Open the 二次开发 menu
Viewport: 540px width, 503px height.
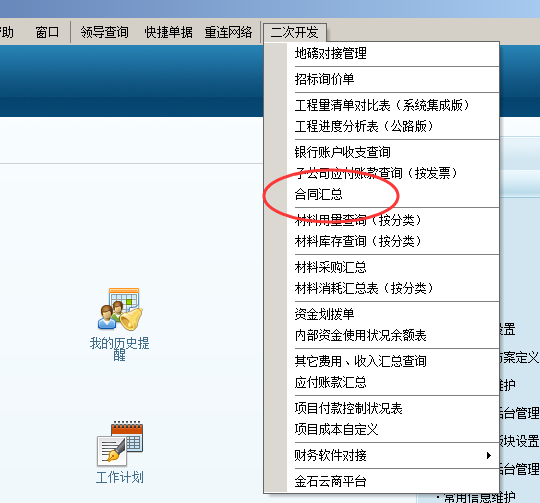pos(294,32)
